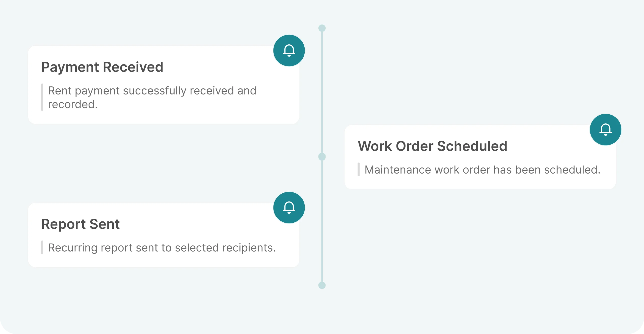Click the Report Sent heading
644x334 pixels.
pos(80,224)
